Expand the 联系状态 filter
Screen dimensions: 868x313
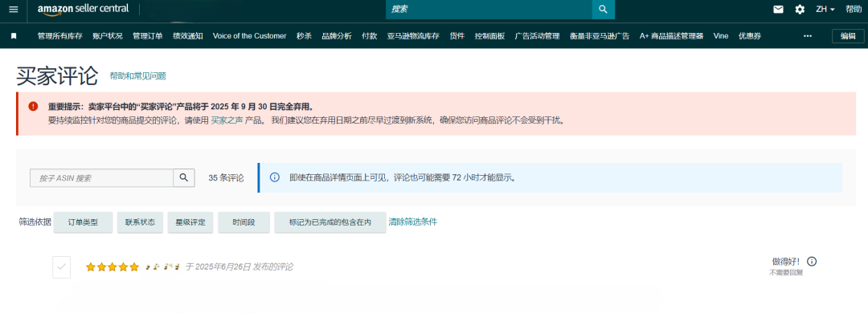[140, 222]
